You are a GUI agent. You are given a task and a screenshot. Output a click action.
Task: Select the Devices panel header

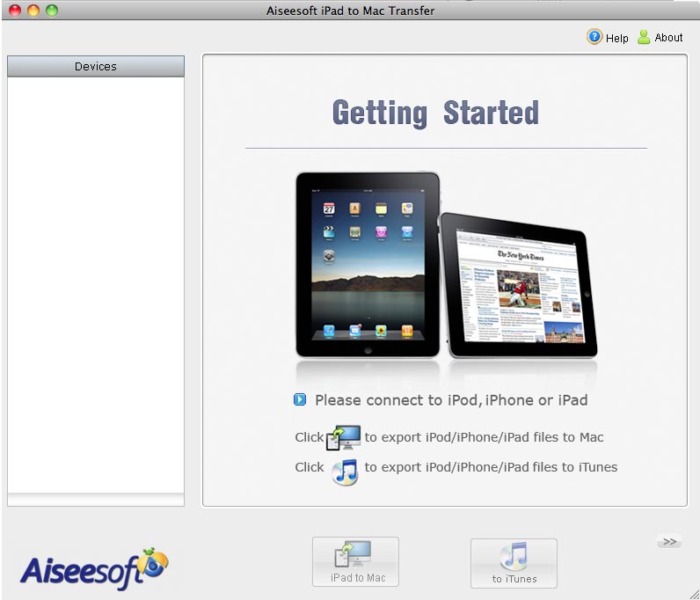[x=96, y=67]
